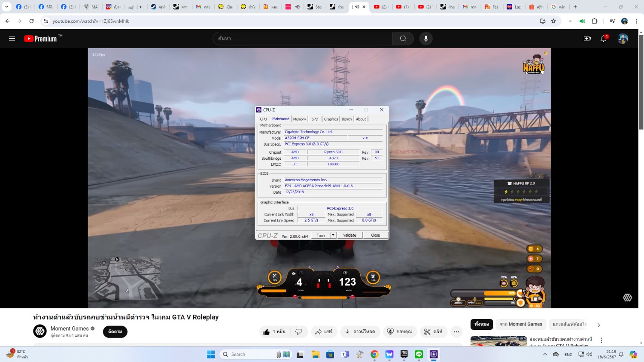This screenshot has width=644, height=362.
Task: Open the Chrome extensions puzzle menu
Action: point(595,21)
